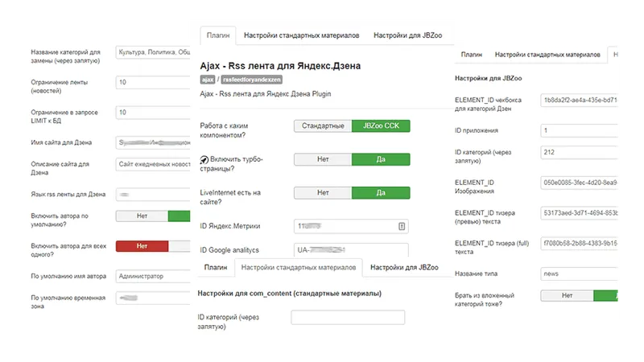Click the turbo pages rocket icon
This screenshot has width=644, height=362.
(x=204, y=159)
